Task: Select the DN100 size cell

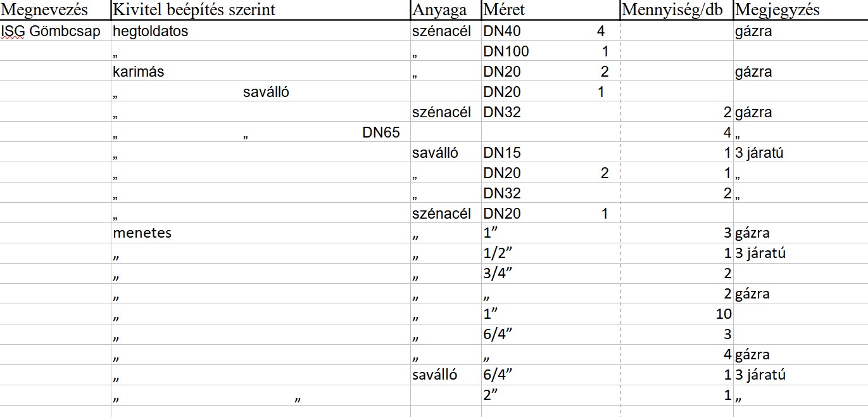Action: pyautogui.click(x=506, y=51)
